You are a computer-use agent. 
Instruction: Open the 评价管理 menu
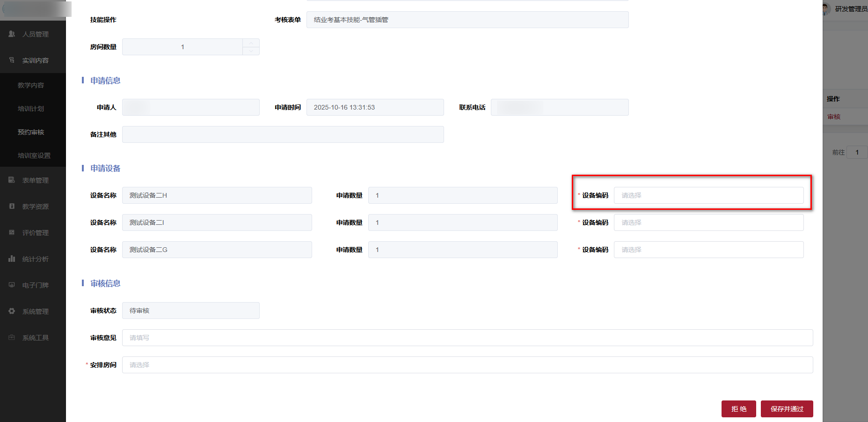[x=33, y=233]
